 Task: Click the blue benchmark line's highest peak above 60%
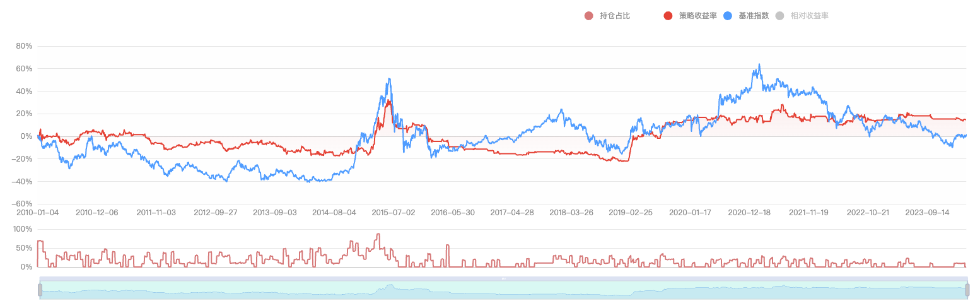759,64
